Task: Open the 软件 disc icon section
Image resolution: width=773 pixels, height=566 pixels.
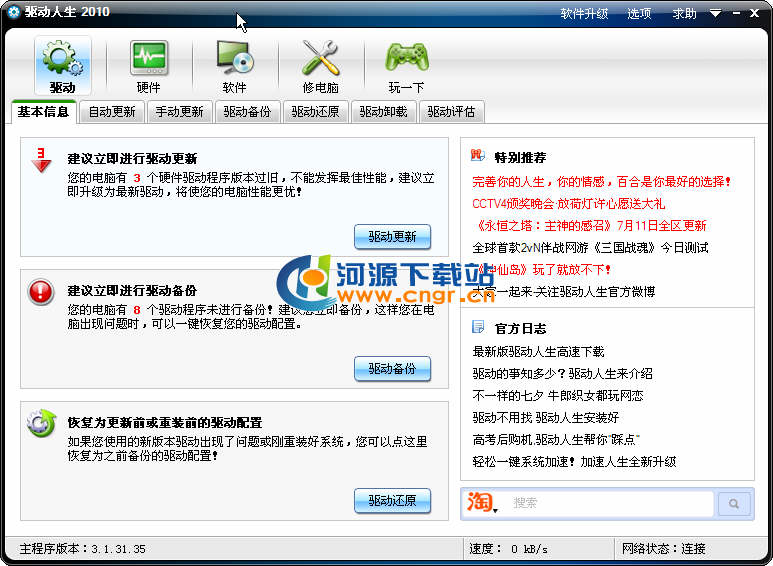Action: point(235,66)
